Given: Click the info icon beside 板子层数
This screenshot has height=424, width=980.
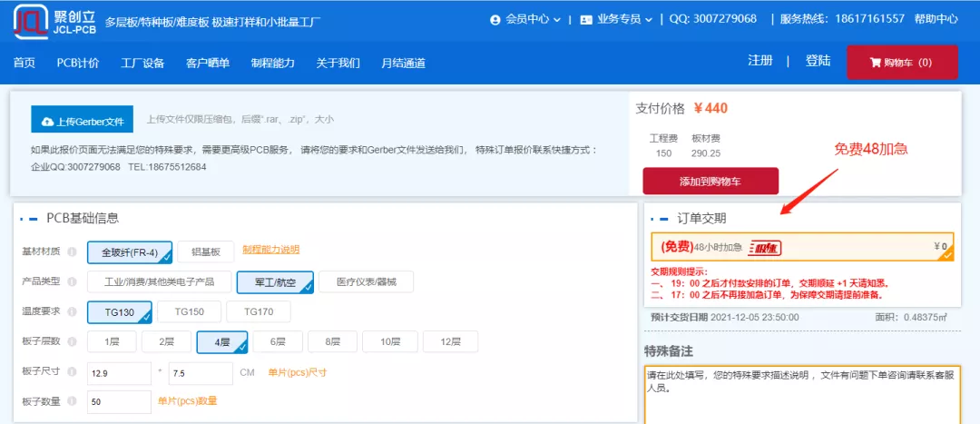Looking at the screenshot, I should point(72,342).
